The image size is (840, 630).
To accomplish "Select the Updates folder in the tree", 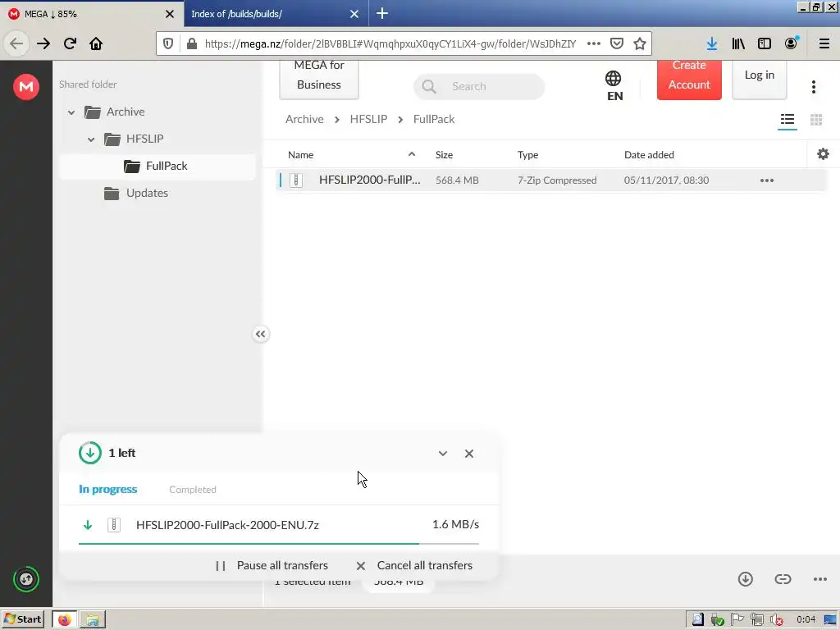I will (x=147, y=194).
